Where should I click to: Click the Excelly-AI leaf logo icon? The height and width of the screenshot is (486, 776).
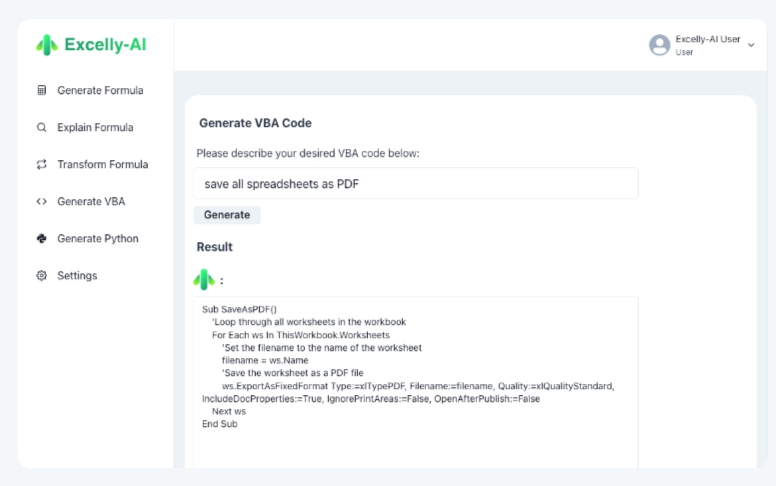[x=47, y=45]
